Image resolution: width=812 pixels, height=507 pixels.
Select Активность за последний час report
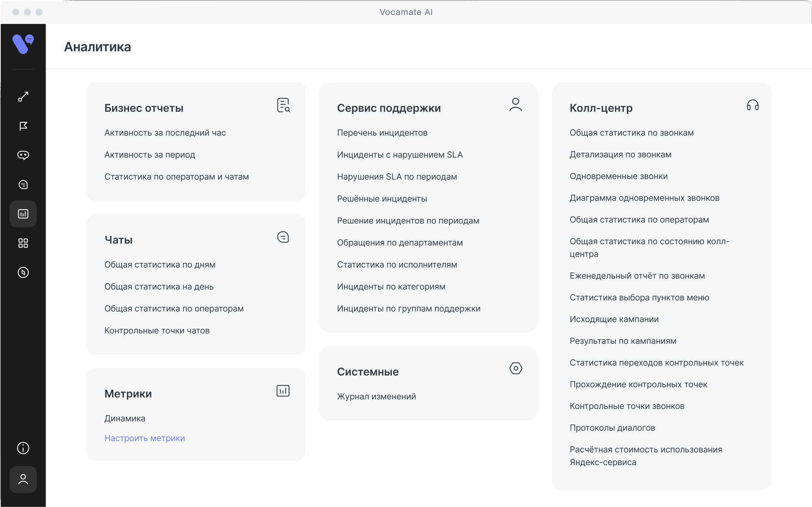(x=165, y=133)
